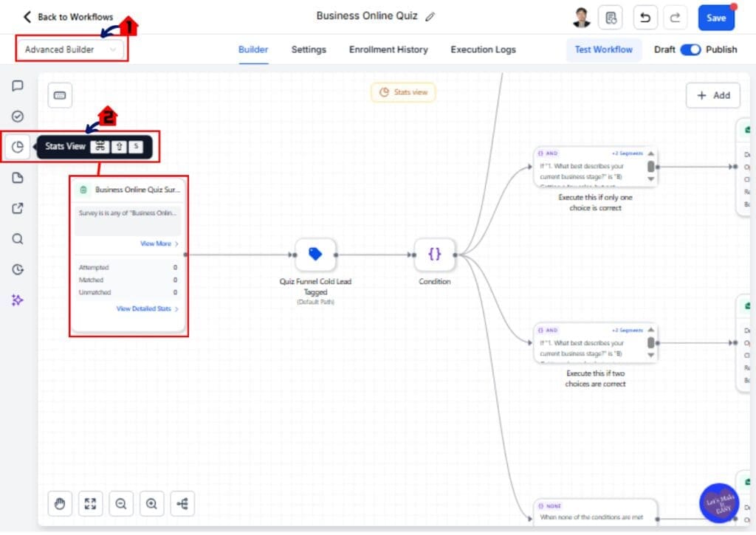Image resolution: width=756 pixels, height=535 pixels.
Task: Open the external link icon in the sidebar
Action: 18,208
